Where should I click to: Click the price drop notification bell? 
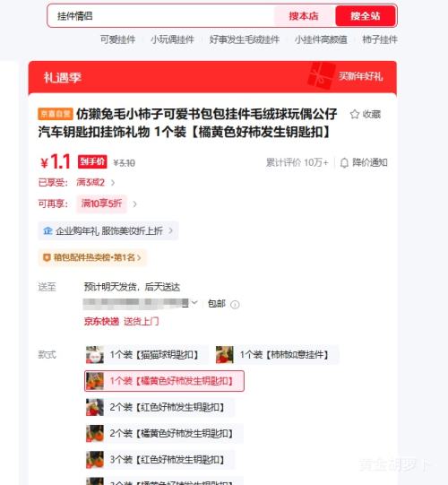click(344, 162)
